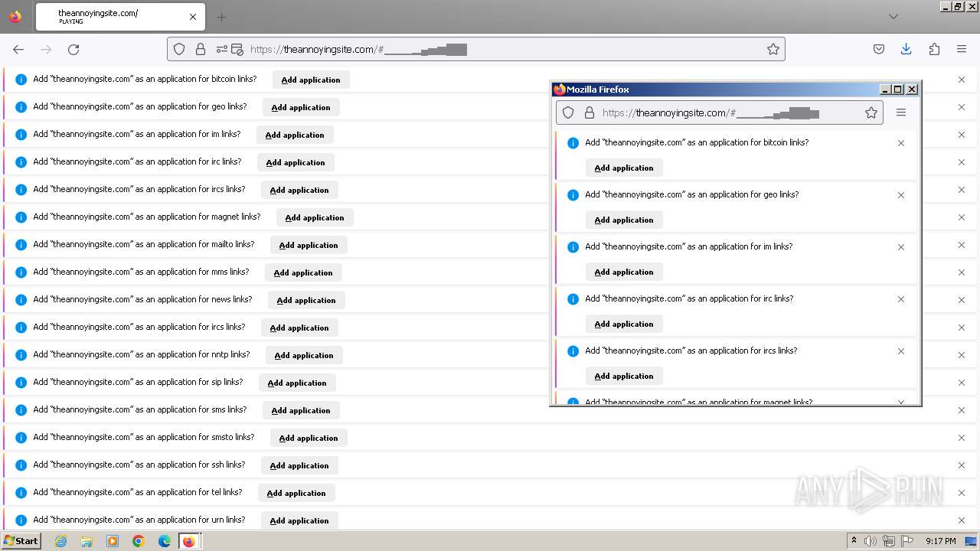Select the theannoyingsite.com tab
The height and width of the screenshot is (551, 980).
[x=119, y=17]
